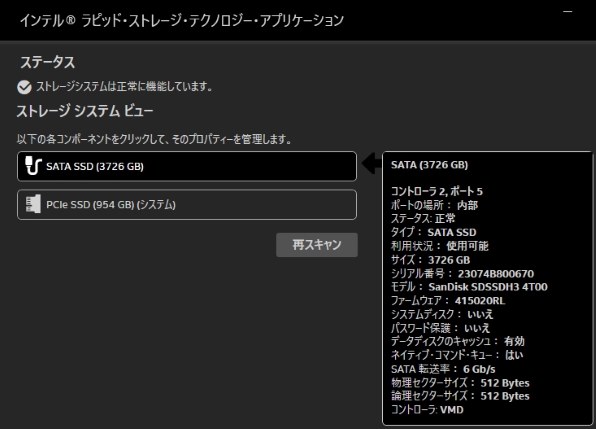Click the ストレージ システム ビュー heading
The image size is (596, 429).
(85, 111)
